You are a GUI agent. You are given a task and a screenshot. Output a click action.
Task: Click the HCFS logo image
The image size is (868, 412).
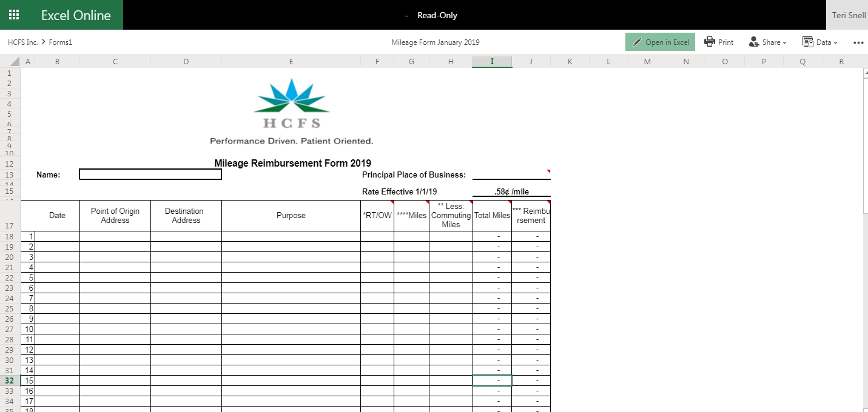pyautogui.click(x=291, y=104)
